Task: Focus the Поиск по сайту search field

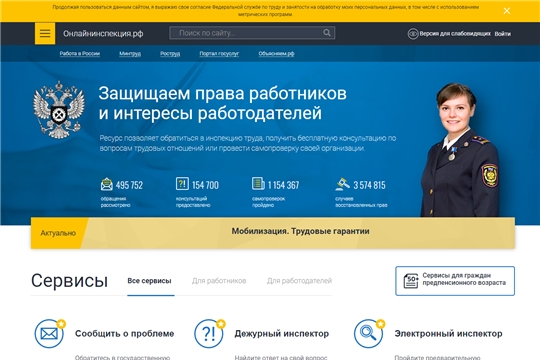Action: pos(252,33)
